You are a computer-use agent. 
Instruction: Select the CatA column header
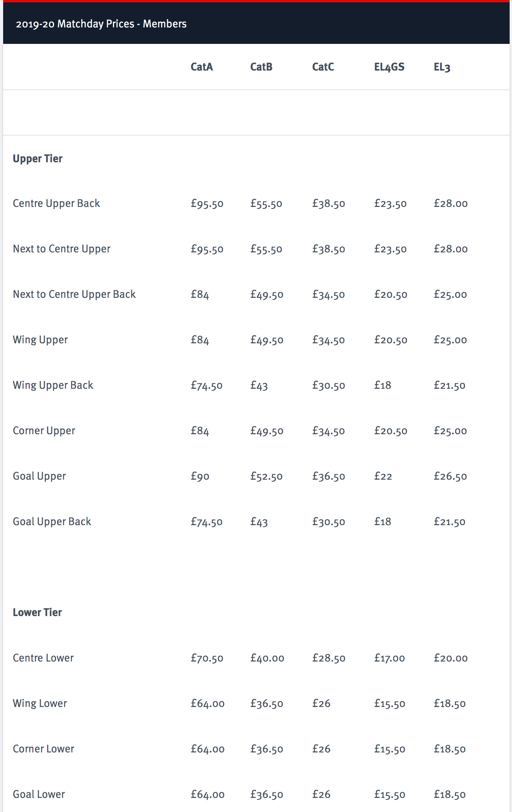[202, 67]
